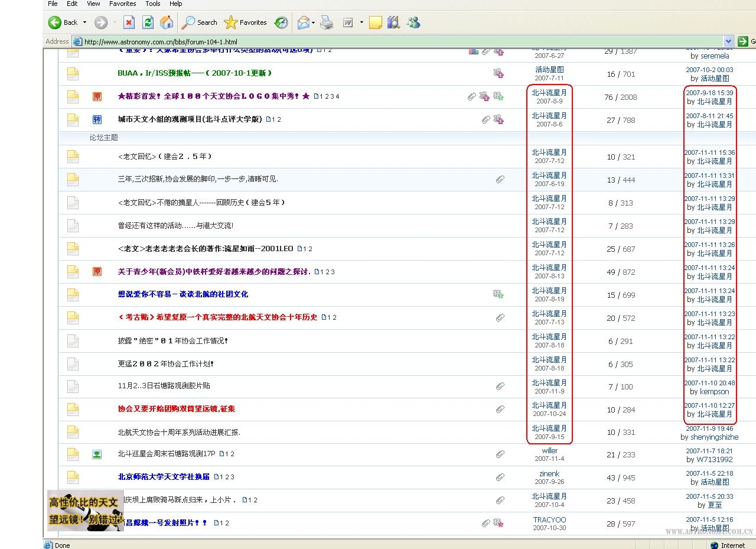This screenshot has height=549, width=756.
Task: Click reply count 76 / 2008 cell
Action: [x=620, y=97]
